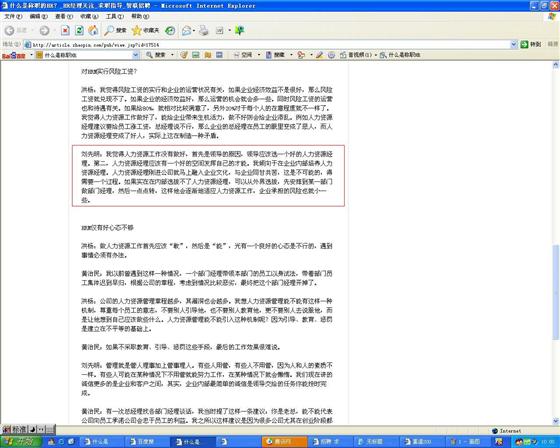Open the 工具 menu
Viewport: 560px width, 448px height.
tap(115, 16)
